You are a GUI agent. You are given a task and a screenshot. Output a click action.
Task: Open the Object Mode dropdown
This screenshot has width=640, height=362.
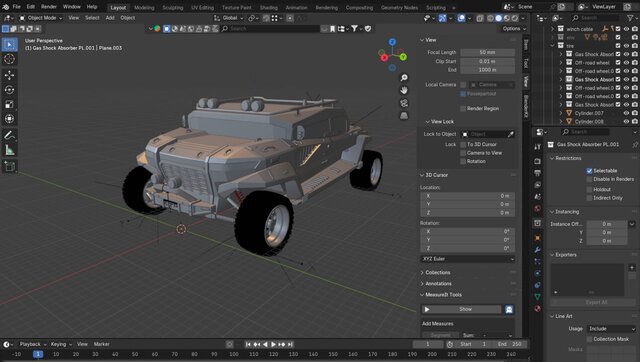41,18
